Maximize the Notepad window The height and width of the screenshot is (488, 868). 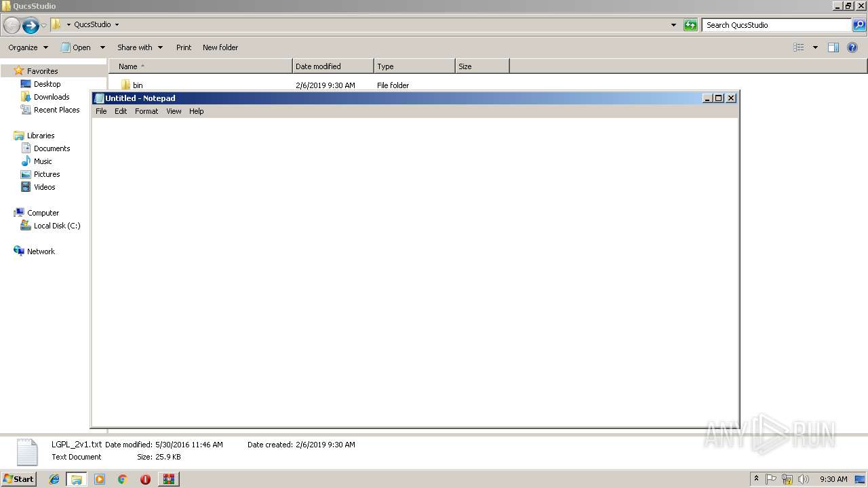[719, 98]
